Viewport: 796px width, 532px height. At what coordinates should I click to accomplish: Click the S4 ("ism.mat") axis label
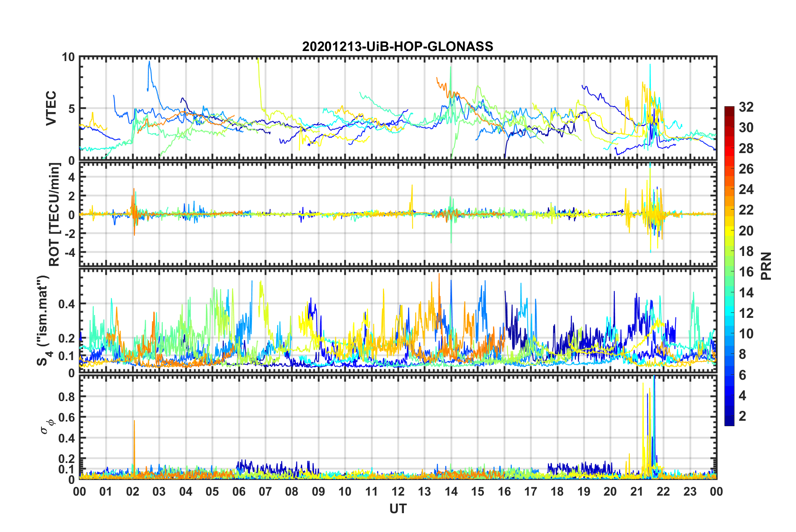coord(44,321)
